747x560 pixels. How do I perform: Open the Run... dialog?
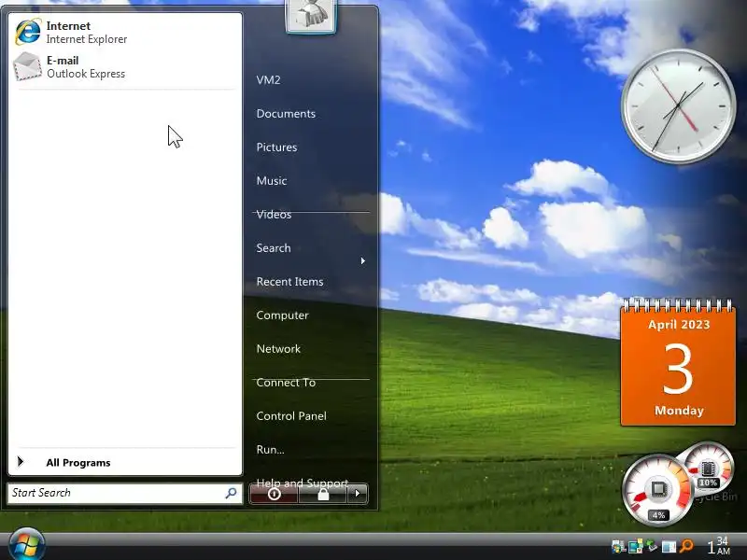coord(270,450)
